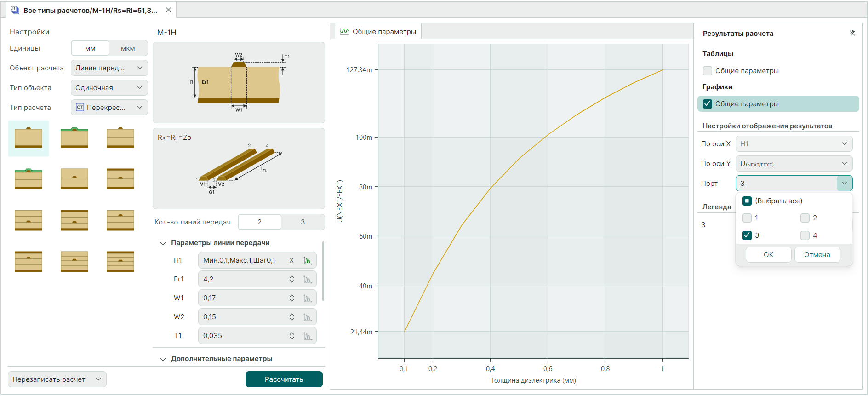This screenshot has height=396, width=868.
Task: Click the active sweep icon in H1 row
Action: 308,261
